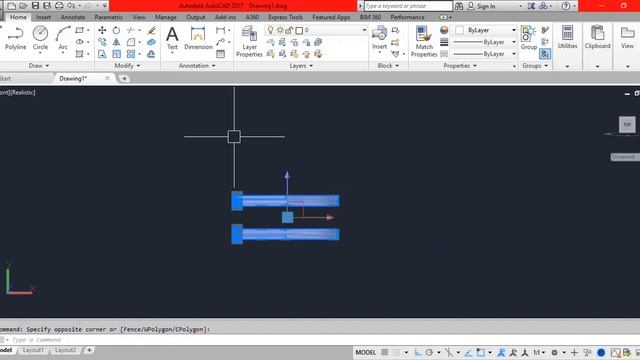Open the ByLayer object color dropdown
The image size is (640, 360).
point(513,30)
